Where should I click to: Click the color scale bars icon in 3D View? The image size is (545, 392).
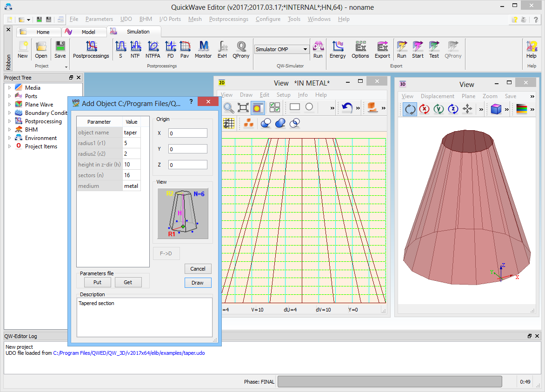coord(522,109)
